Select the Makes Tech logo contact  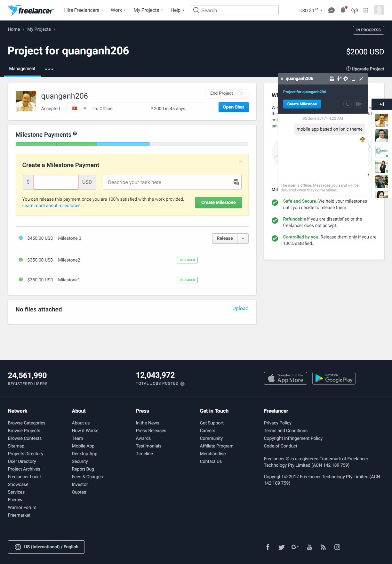(x=382, y=151)
